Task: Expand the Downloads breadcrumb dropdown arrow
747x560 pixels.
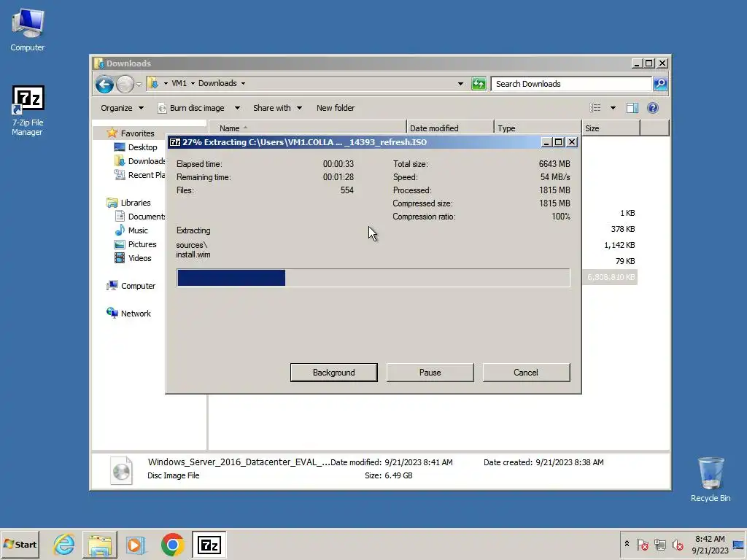Action: 243,83
